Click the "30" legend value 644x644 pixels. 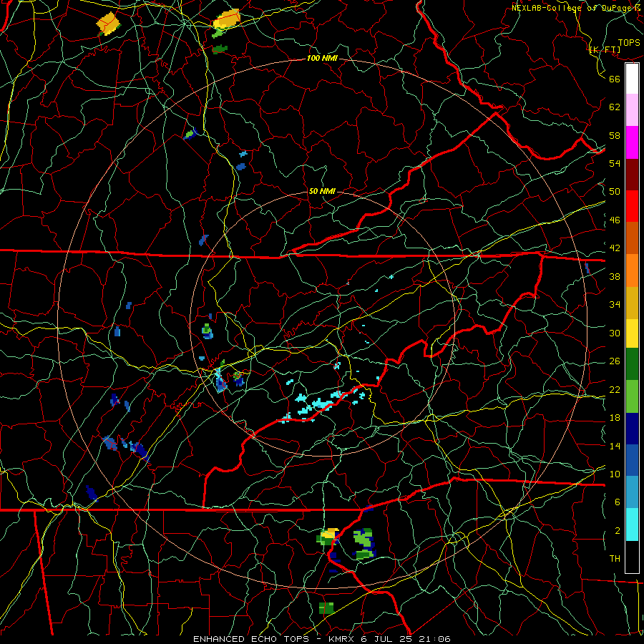pyautogui.click(x=615, y=333)
